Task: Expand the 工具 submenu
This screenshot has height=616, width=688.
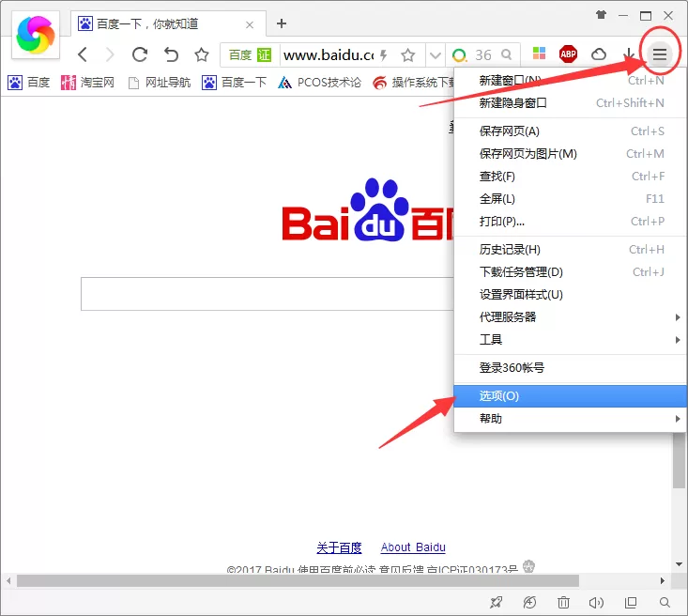Action: (571, 339)
